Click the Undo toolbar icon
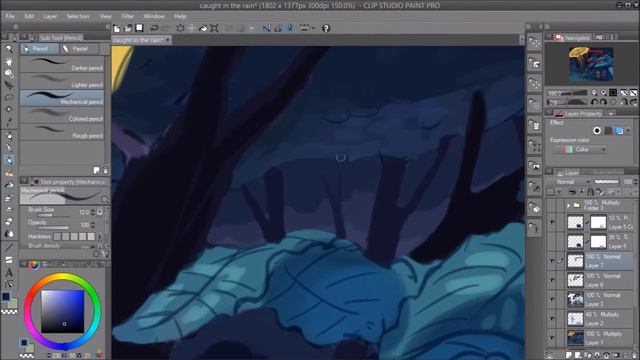This screenshot has width=640, height=360. coord(154,28)
